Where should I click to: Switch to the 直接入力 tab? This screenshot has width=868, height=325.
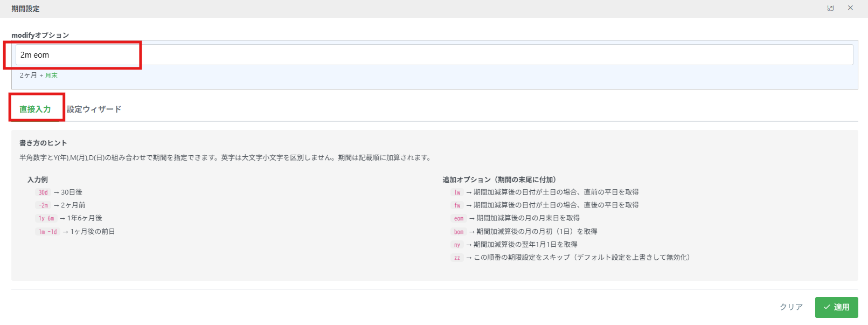click(x=35, y=109)
